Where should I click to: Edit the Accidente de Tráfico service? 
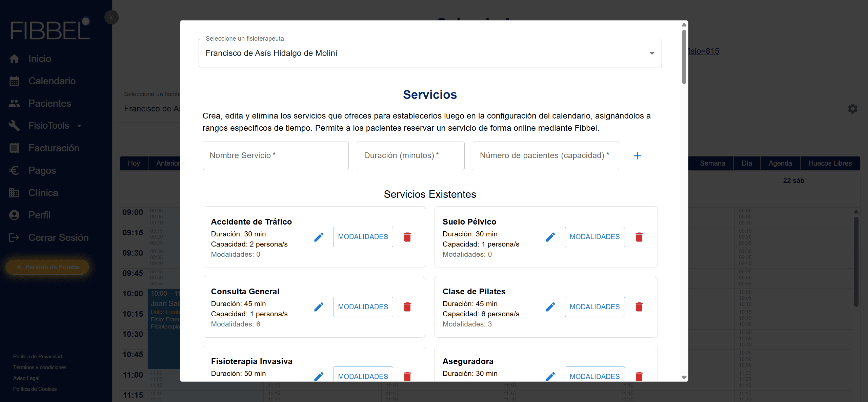(319, 237)
